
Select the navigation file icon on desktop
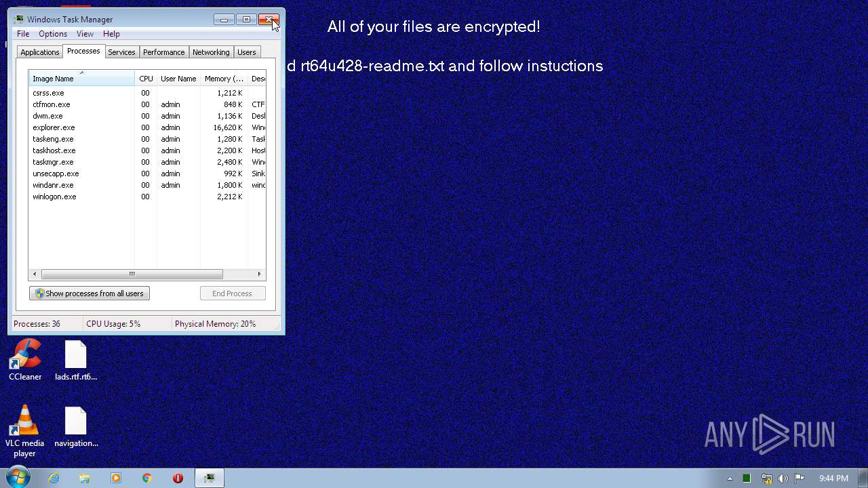click(x=76, y=427)
